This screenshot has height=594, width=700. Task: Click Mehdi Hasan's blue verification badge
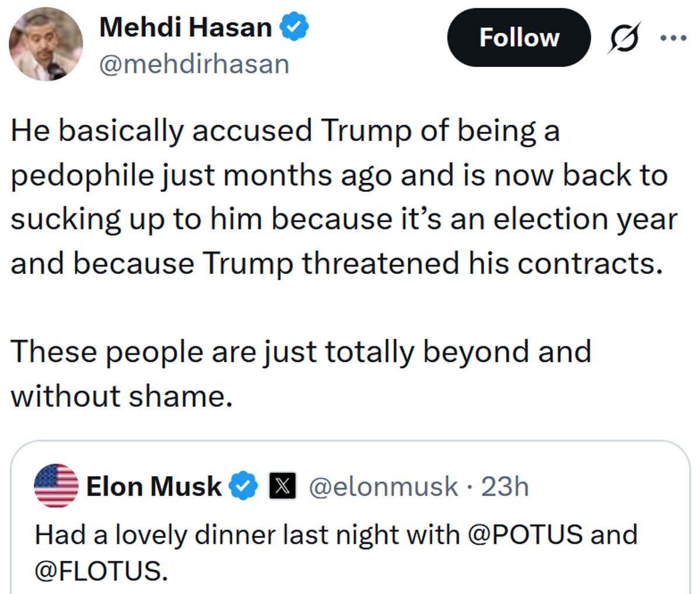coord(293,25)
